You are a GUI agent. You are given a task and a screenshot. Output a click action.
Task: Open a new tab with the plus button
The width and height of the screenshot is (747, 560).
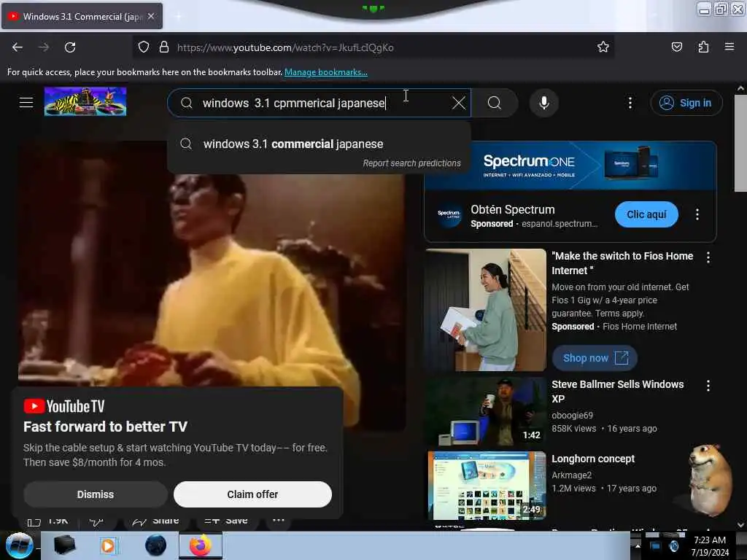pyautogui.click(x=178, y=17)
